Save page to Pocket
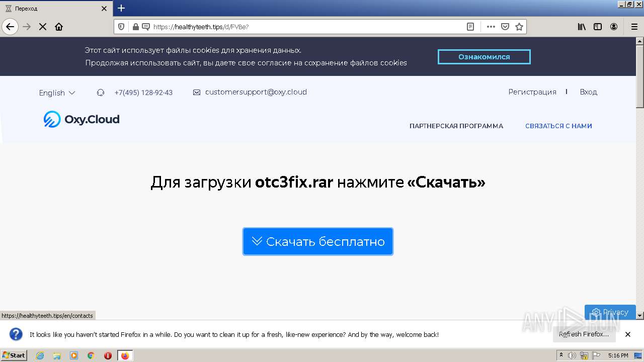This screenshot has width=644, height=362. click(x=505, y=27)
